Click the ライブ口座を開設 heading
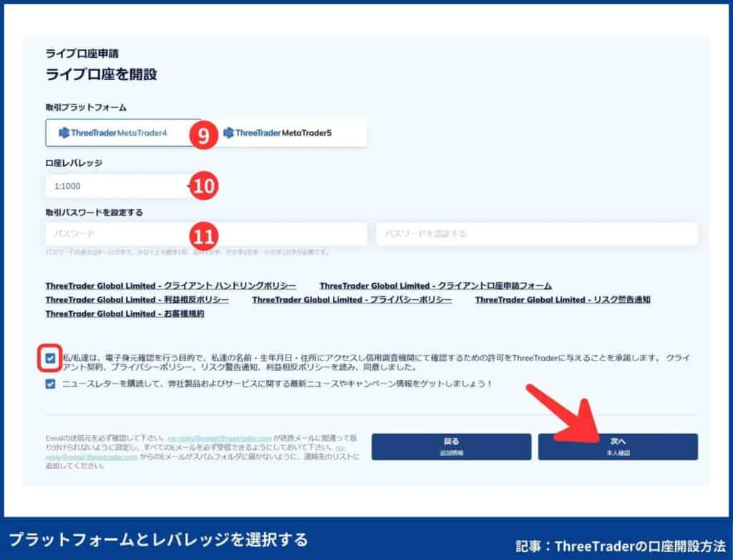The image size is (733, 560). coord(102,74)
